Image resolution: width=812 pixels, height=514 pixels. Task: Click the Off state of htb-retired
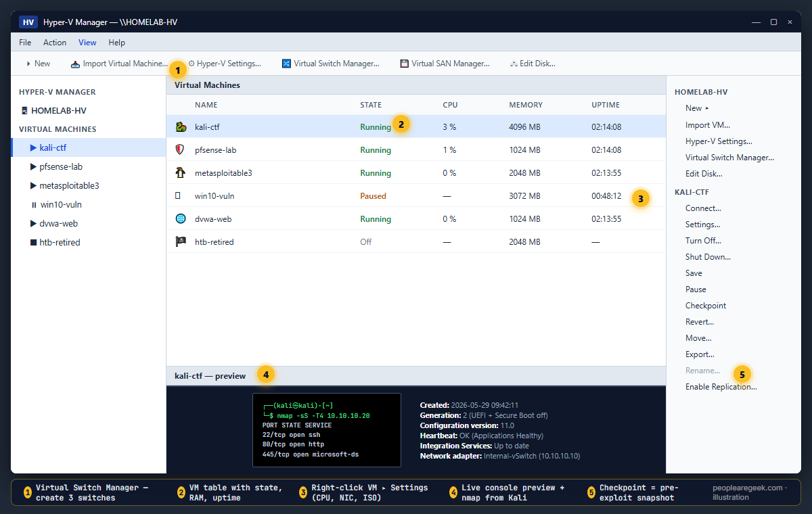pos(366,242)
